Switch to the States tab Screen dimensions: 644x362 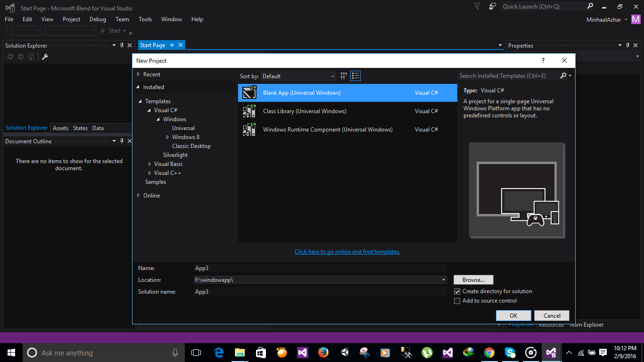[x=80, y=128]
